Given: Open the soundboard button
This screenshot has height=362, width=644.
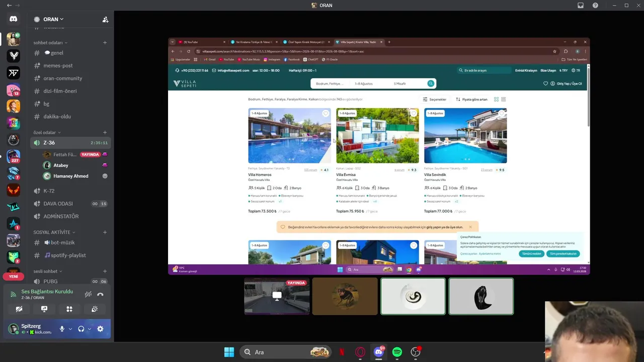Looking at the screenshot, I should click(x=95, y=309).
